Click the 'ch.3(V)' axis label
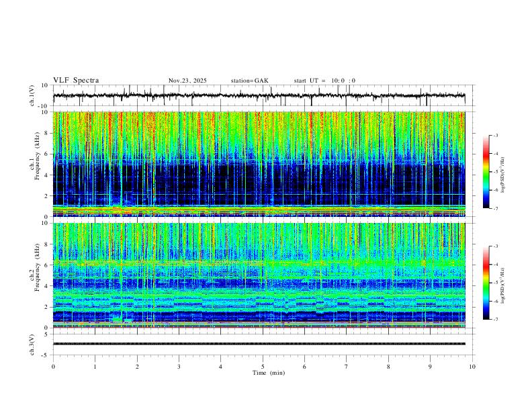The height and width of the screenshot is (411, 532). [32, 345]
